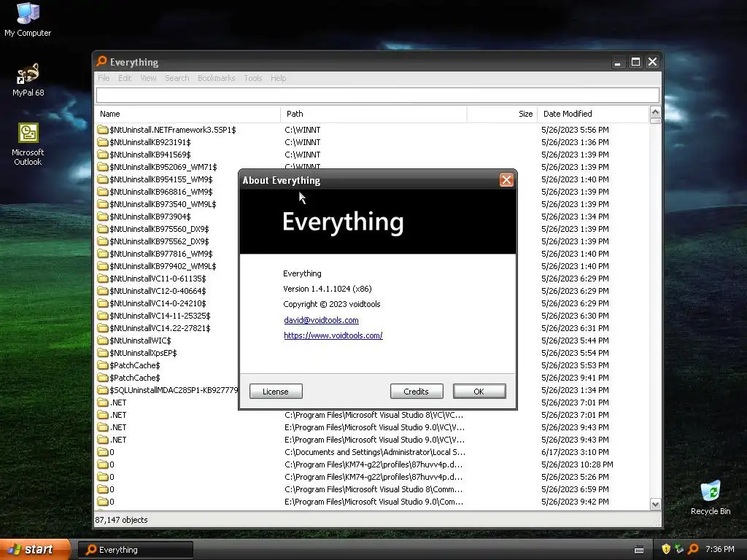Screen dimensions: 747x560
Task: Click the security shield tray icon
Action: [666, 549]
